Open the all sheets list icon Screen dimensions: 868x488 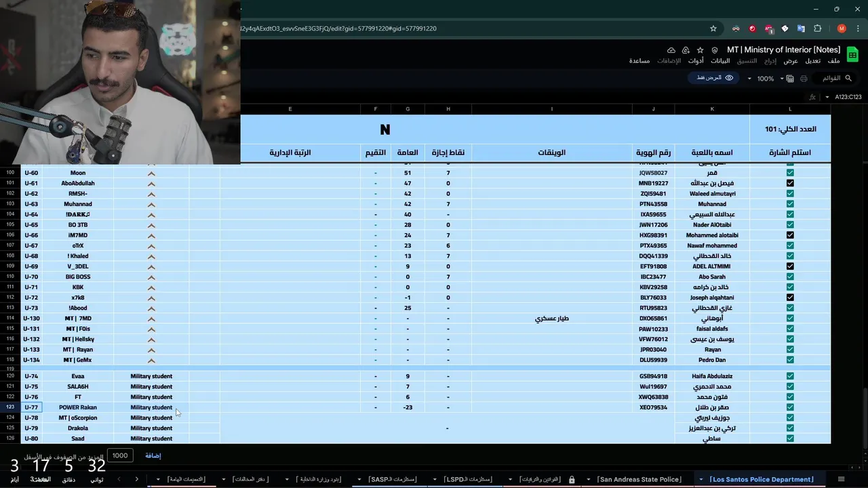(x=842, y=479)
